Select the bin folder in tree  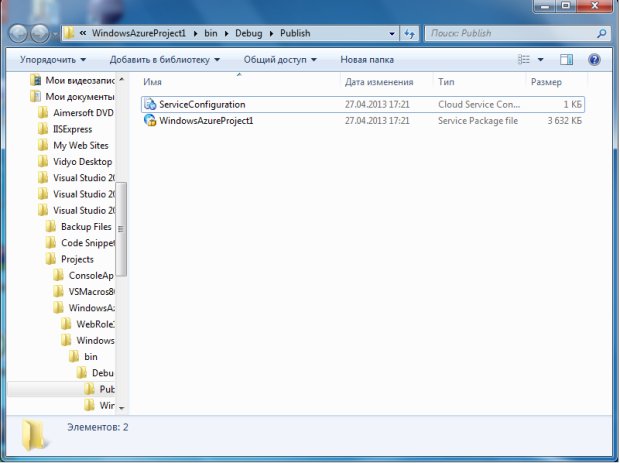tap(91, 357)
